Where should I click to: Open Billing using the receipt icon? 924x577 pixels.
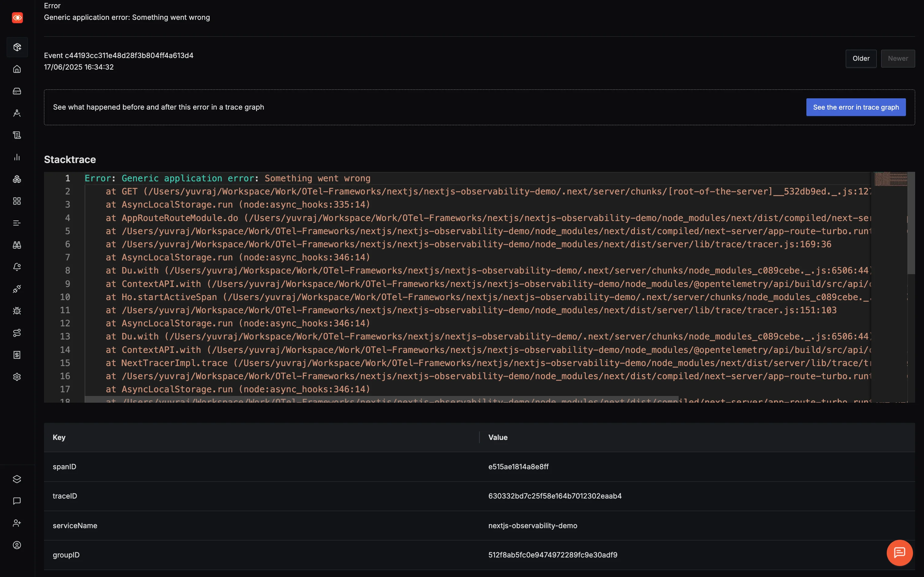(x=17, y=354)
